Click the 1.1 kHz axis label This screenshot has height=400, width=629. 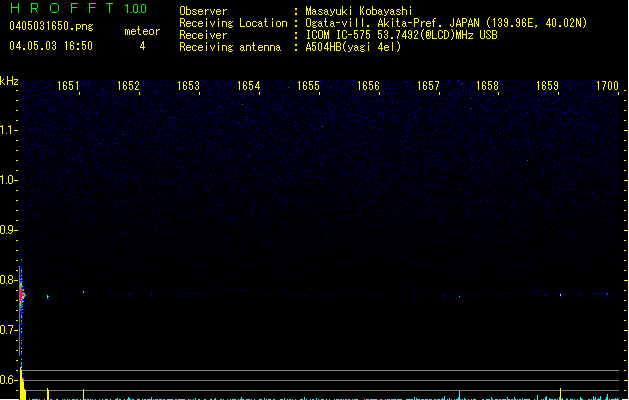[7, 130]
